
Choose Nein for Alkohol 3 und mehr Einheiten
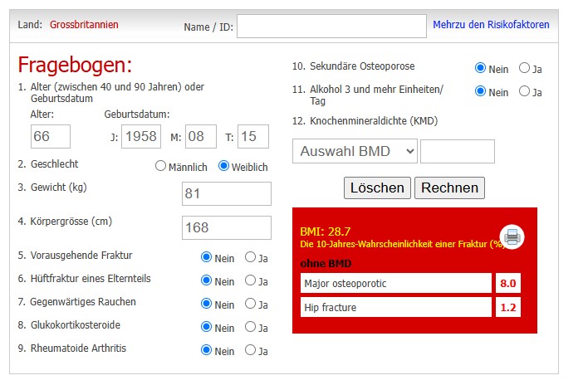pos(480,91)
